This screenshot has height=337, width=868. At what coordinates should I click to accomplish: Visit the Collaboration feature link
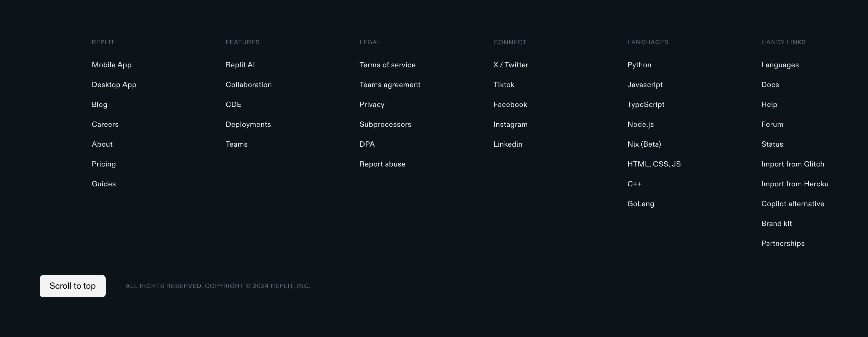(x=248, y=85)
